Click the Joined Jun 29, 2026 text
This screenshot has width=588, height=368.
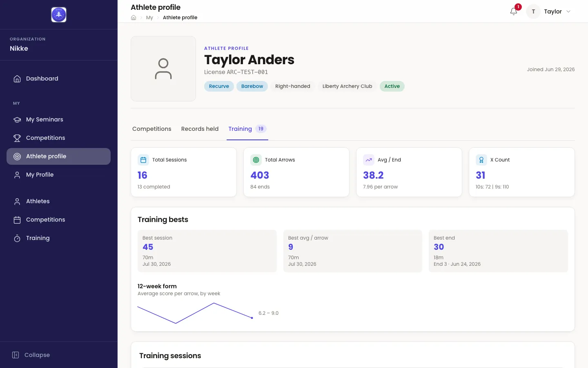(550, 70)
